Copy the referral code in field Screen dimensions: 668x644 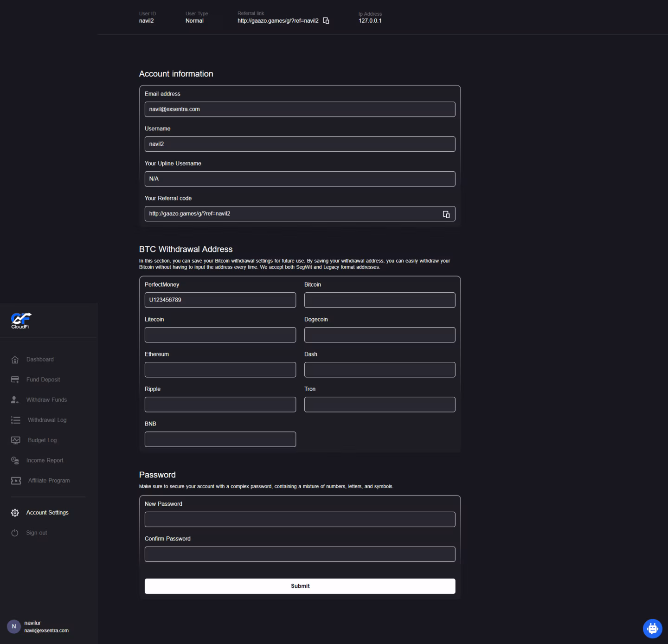446,214
